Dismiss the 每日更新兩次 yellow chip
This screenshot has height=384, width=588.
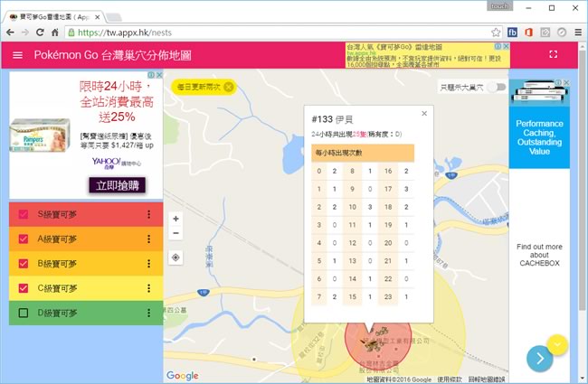pyautogui.click(x=228, y=88)
